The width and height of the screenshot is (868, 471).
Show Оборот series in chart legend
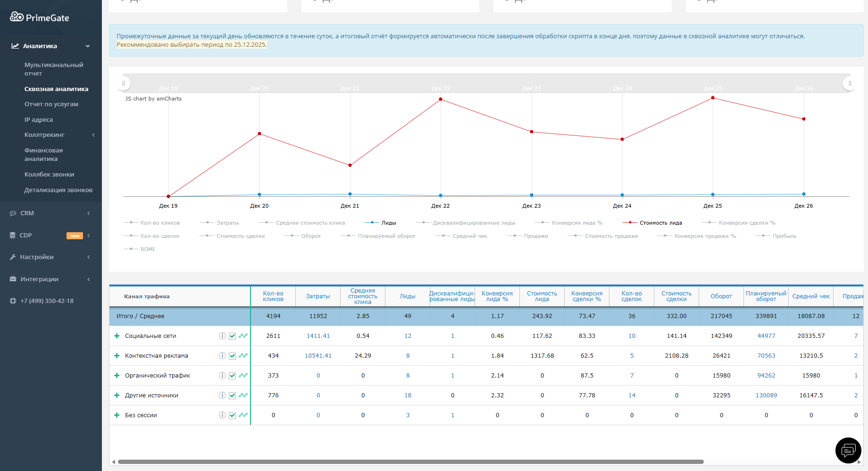click(310, 236)
